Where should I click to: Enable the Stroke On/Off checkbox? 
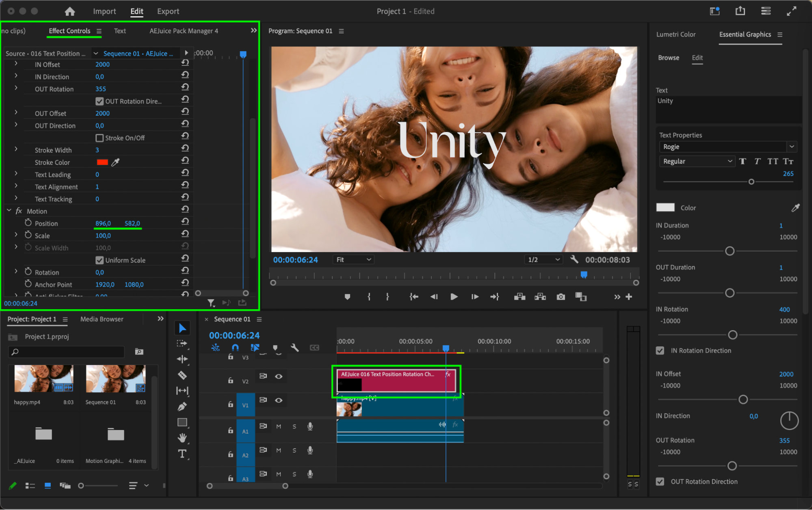tap(99, 138)
